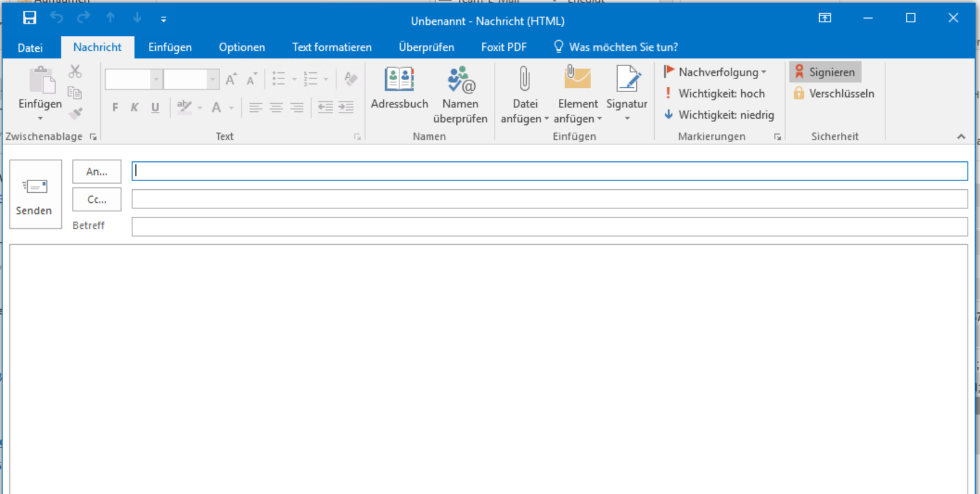980x494 pixels.
Task: Open the Text group dialog launcher
Action: coord(357,137)
